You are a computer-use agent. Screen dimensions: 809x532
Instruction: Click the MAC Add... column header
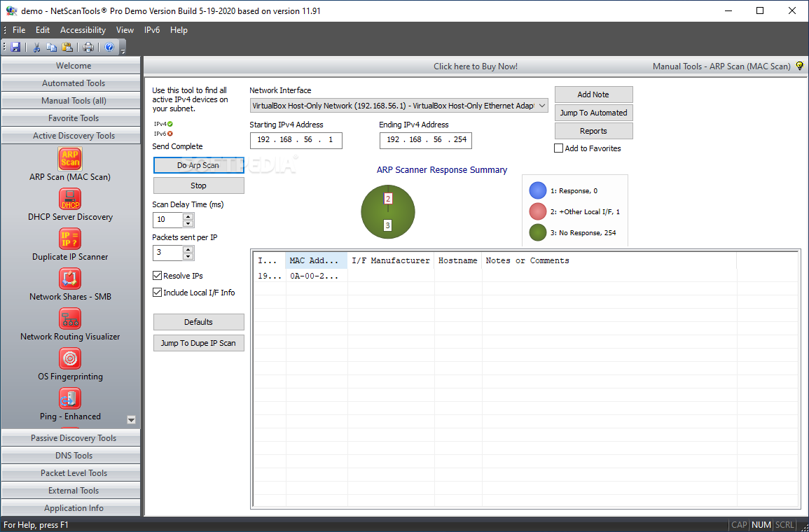coord(317,261)
